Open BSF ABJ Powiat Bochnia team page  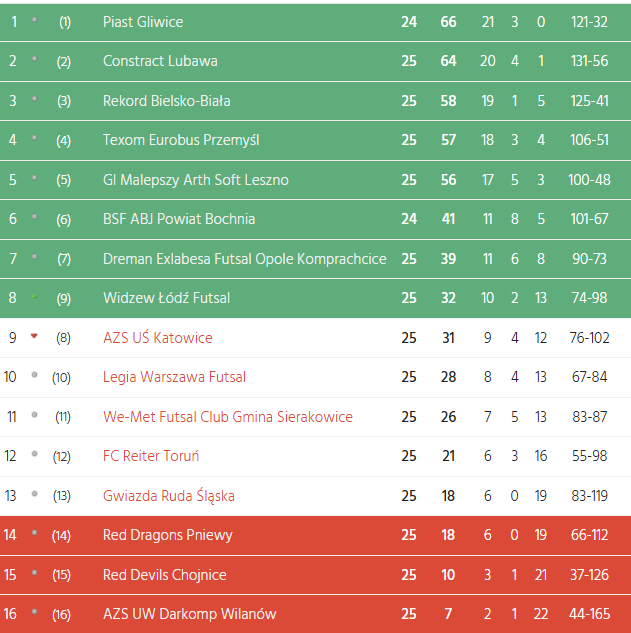(x=179, y=219)
